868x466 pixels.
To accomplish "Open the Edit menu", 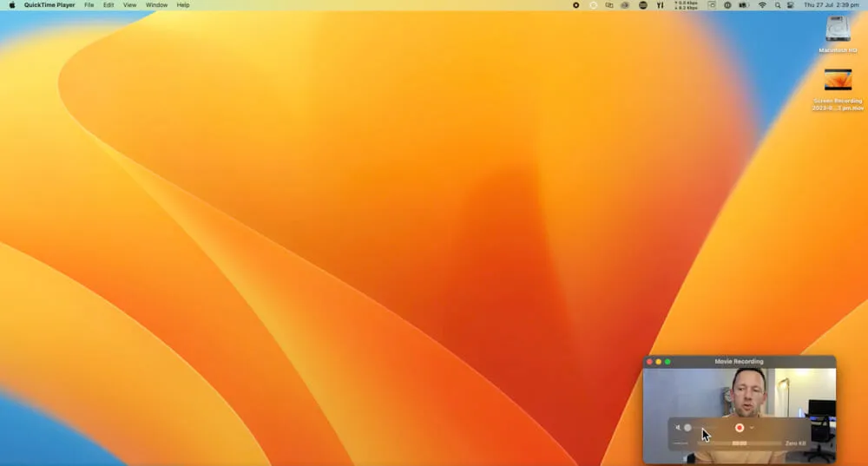I will coord(108,5).
